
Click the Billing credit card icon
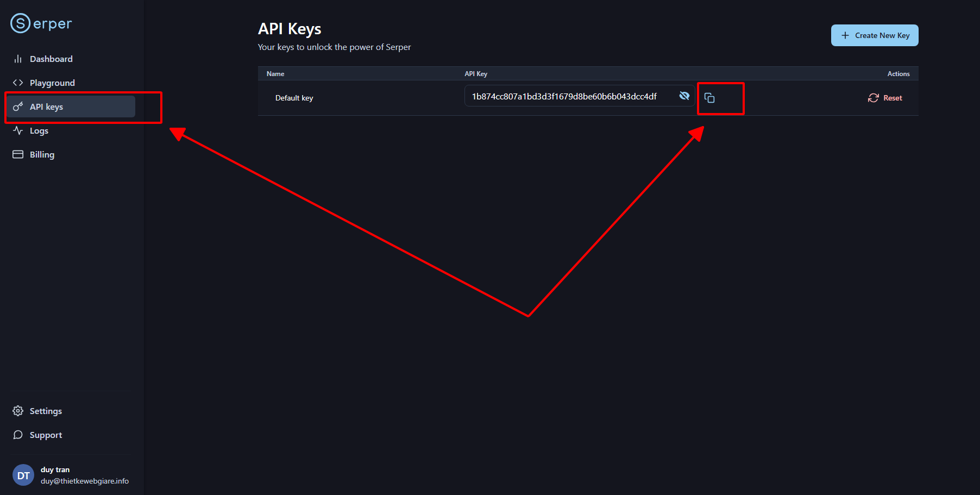click(x=18, y=154)
